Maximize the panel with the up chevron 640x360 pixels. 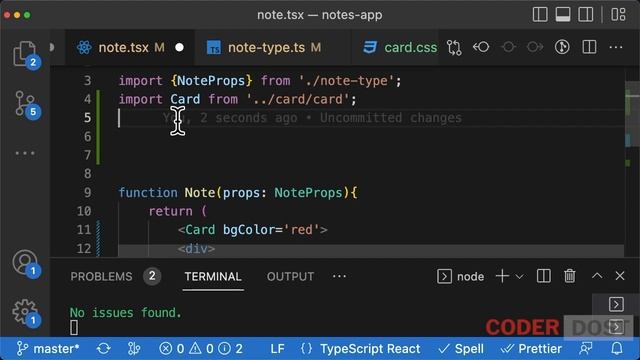pos(597,276)
